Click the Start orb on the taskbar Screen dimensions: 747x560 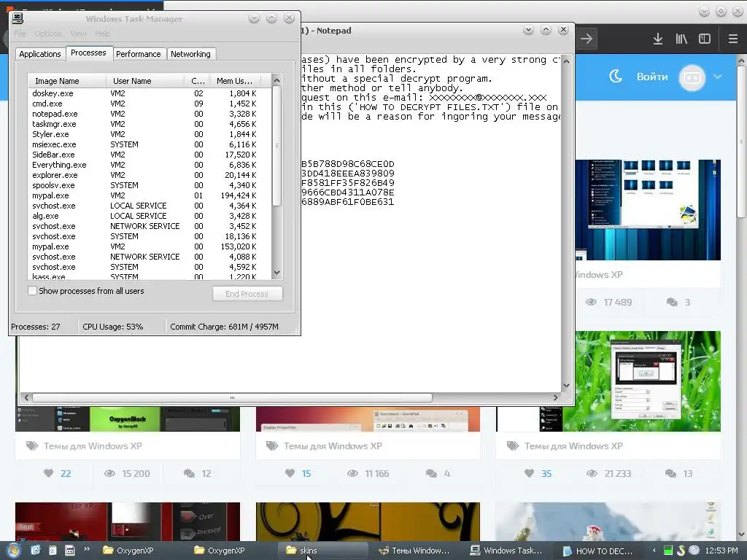click(13, 551)
